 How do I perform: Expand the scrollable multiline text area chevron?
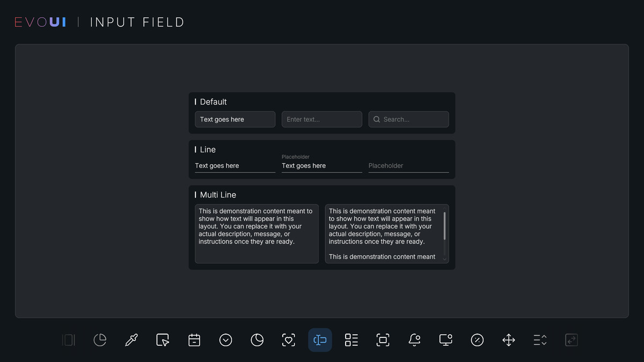[x=444, y=258]
